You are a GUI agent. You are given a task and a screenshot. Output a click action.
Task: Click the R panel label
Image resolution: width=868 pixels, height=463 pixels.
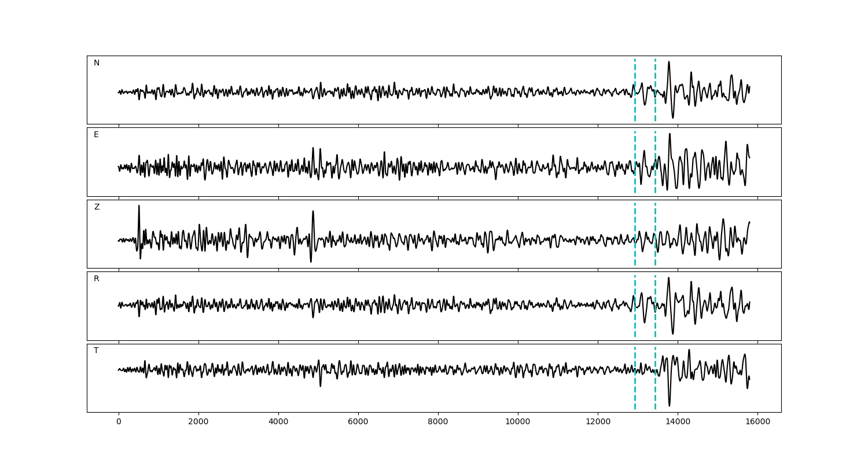(97, 279)
